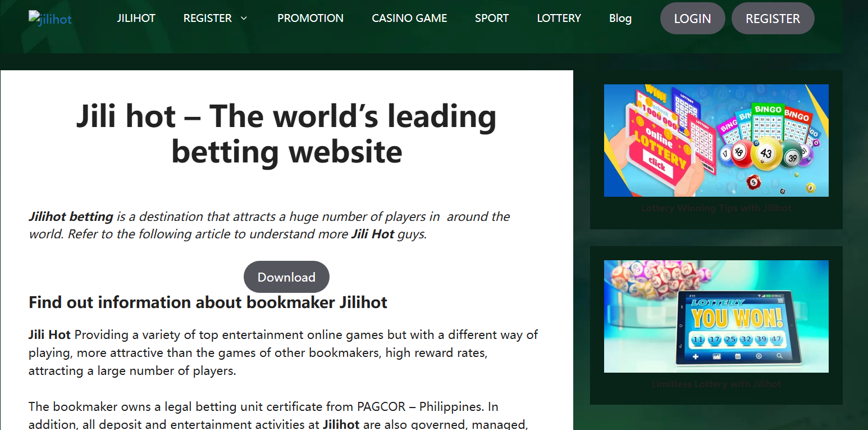
Task: Click bold 'Jili Hot' starting the Providing paragraph
Action: coord(49,335)
